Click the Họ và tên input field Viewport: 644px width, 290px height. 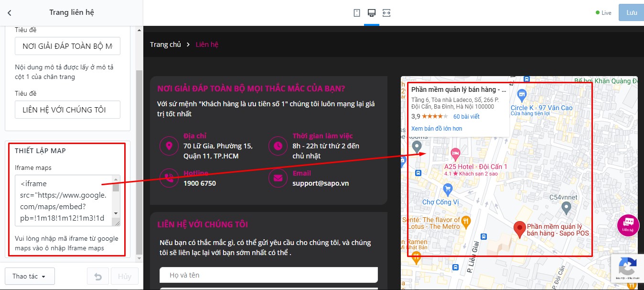268,275
